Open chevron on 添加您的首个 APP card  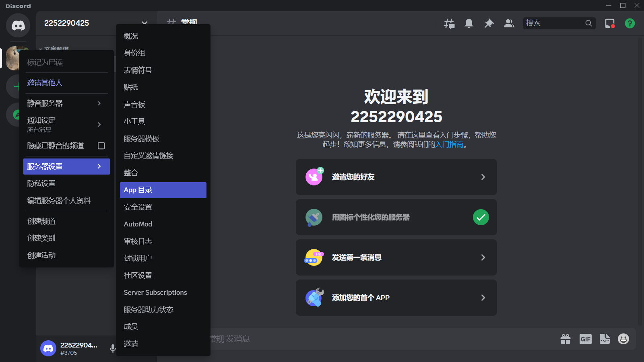483,298
